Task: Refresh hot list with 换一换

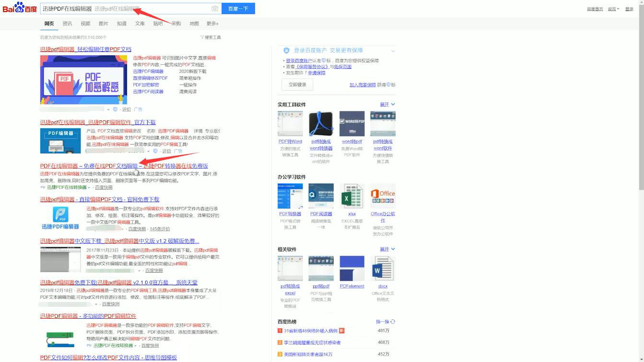Action: pyautogui.click(x=386, y=322)
